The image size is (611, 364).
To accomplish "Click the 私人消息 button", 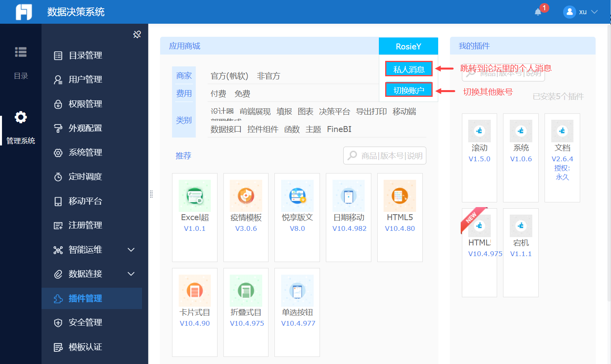I will pos(409,69).
